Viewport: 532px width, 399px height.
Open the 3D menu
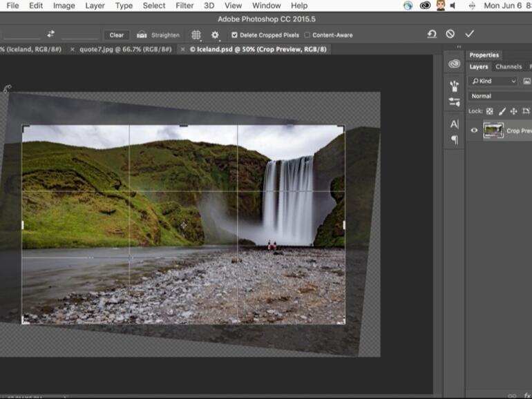(x=209, y=6)
